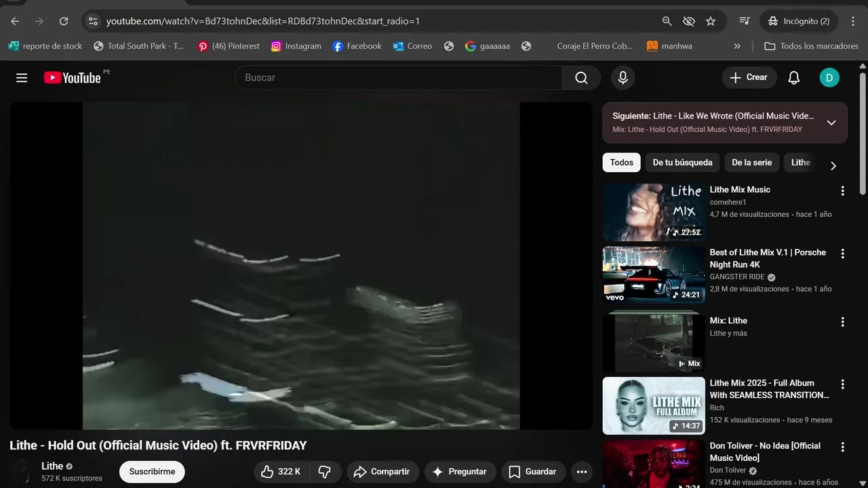868x488 pixels.
Task: Open manhwa bookmark
Action: coord(669,46)
